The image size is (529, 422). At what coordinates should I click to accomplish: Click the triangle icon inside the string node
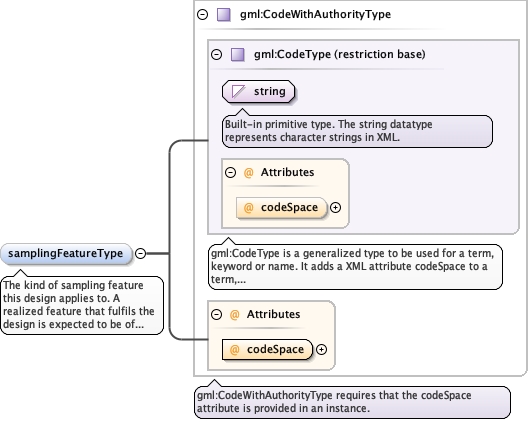coord(238,91)
